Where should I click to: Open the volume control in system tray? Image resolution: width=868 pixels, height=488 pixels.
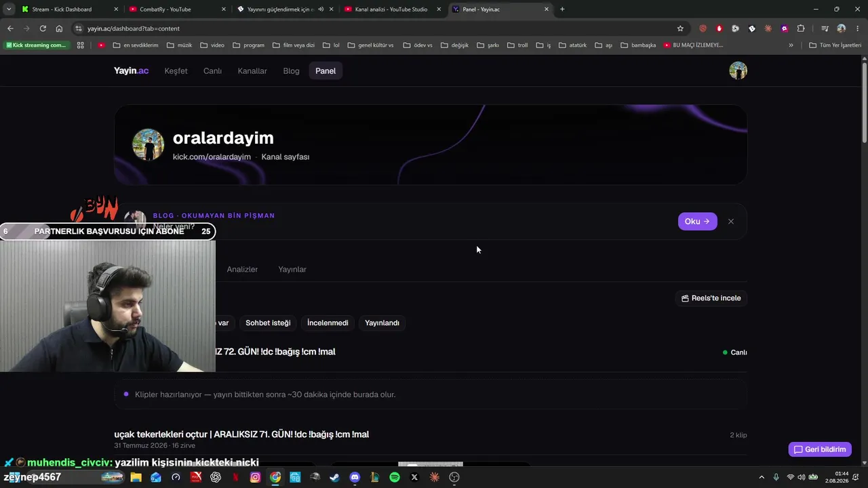(802, 477)
